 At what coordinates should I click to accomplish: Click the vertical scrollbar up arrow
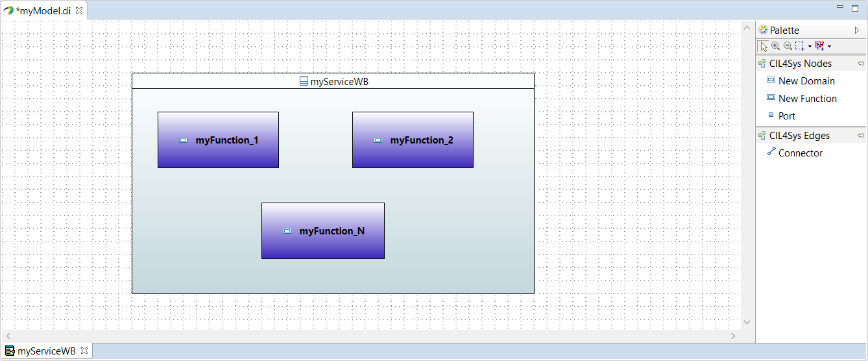(747, 27)
